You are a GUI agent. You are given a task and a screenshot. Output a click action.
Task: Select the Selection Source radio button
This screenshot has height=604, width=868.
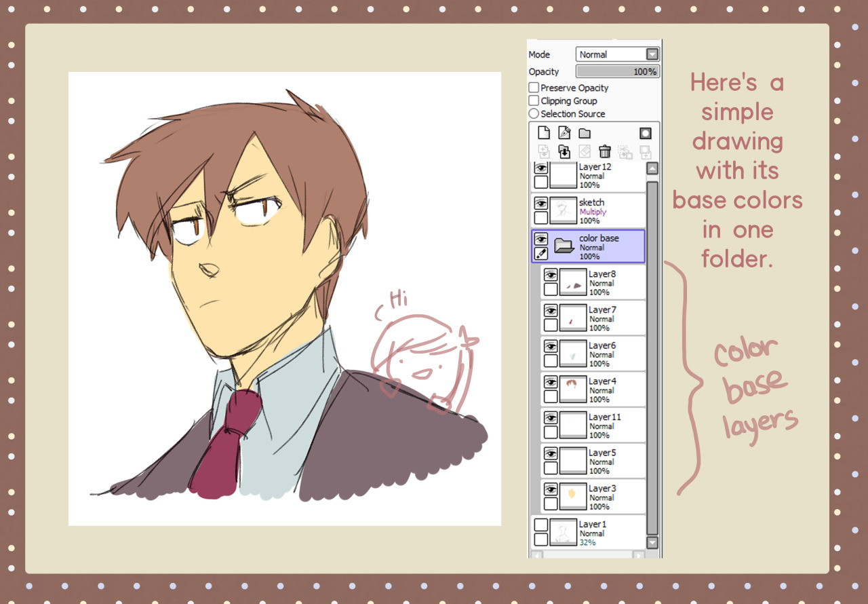click(x=534, y=114)
